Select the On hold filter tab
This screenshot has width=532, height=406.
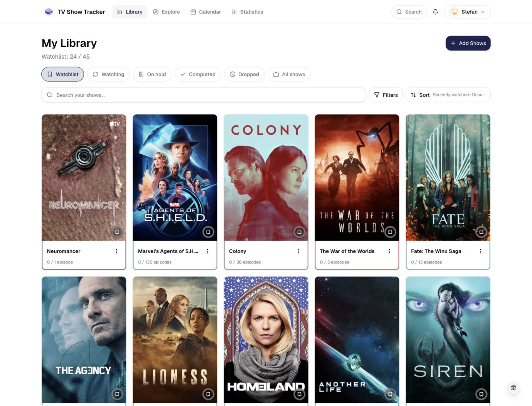(152, 74)
